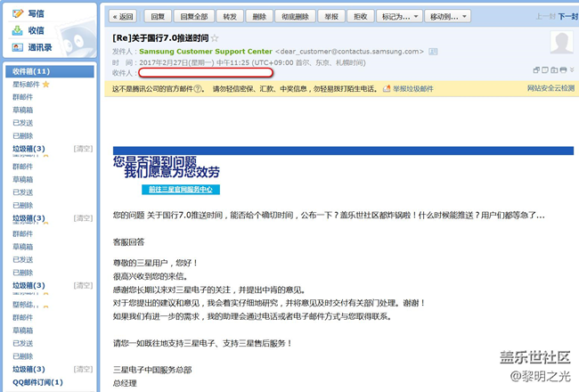Image resolution: width=579 pixels, height=392 pixels.
Task: Click 三星电子中国服务总部 signature text
Action: (152, 370)
